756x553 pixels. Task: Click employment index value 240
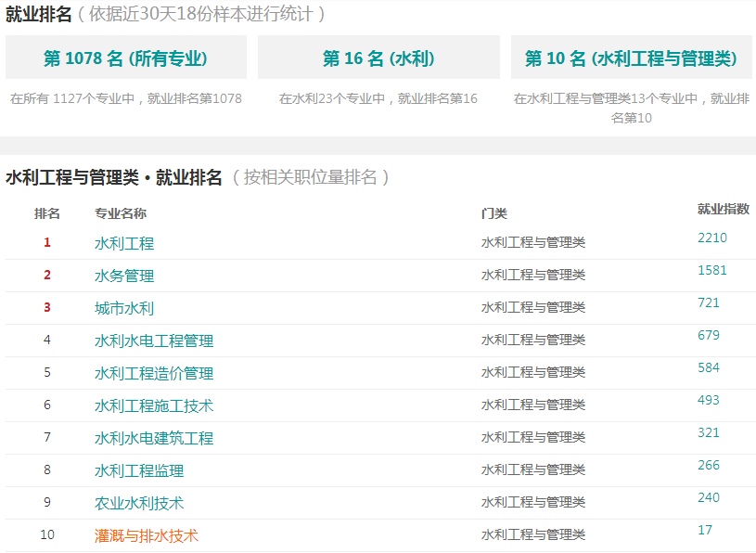709,497
